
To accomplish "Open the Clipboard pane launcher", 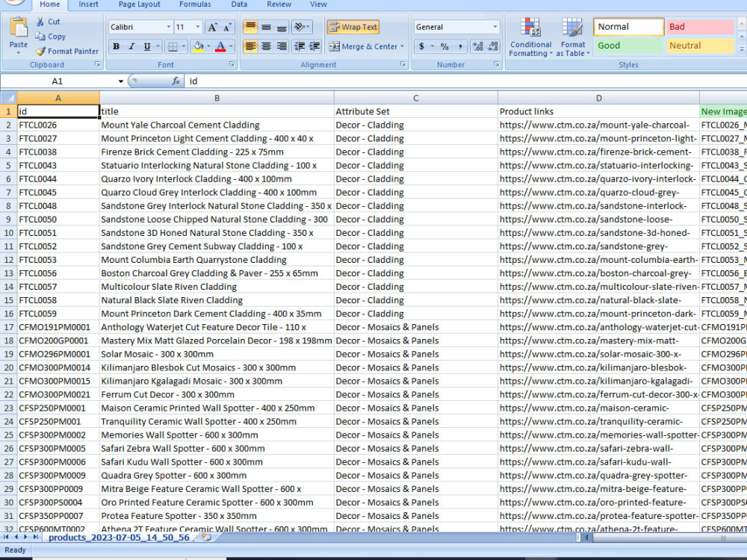I will (97, 63).
